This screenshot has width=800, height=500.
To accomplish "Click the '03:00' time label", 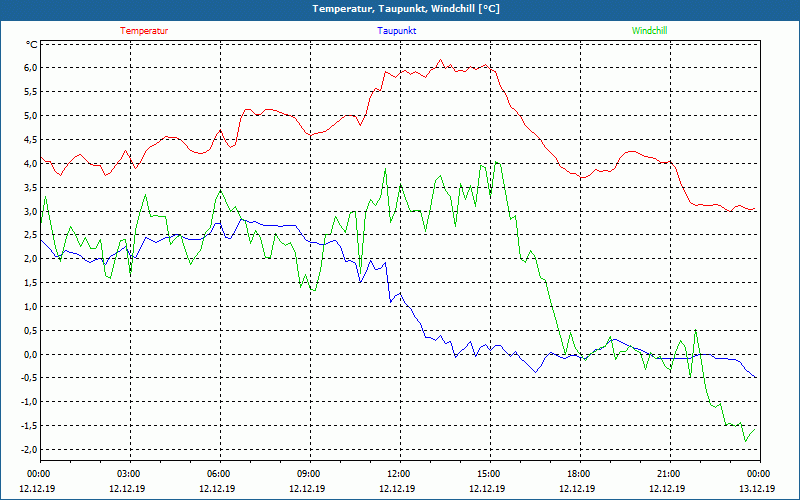I will click(130, 474).
